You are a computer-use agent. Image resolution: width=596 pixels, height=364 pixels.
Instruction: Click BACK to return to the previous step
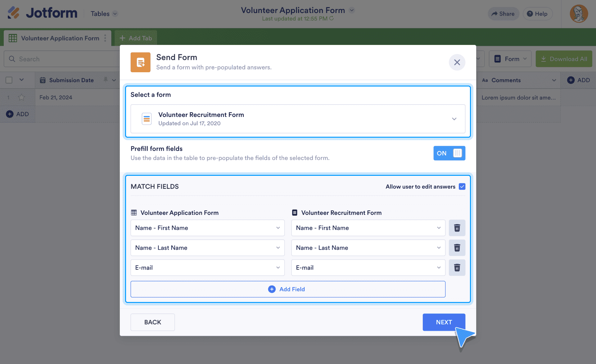152,322
